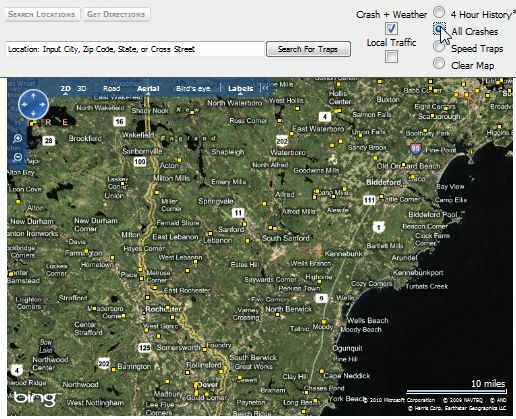The width and height of the screenshot is (516, 419).
Task: Click the Shapleigh label
Action: 228,152
